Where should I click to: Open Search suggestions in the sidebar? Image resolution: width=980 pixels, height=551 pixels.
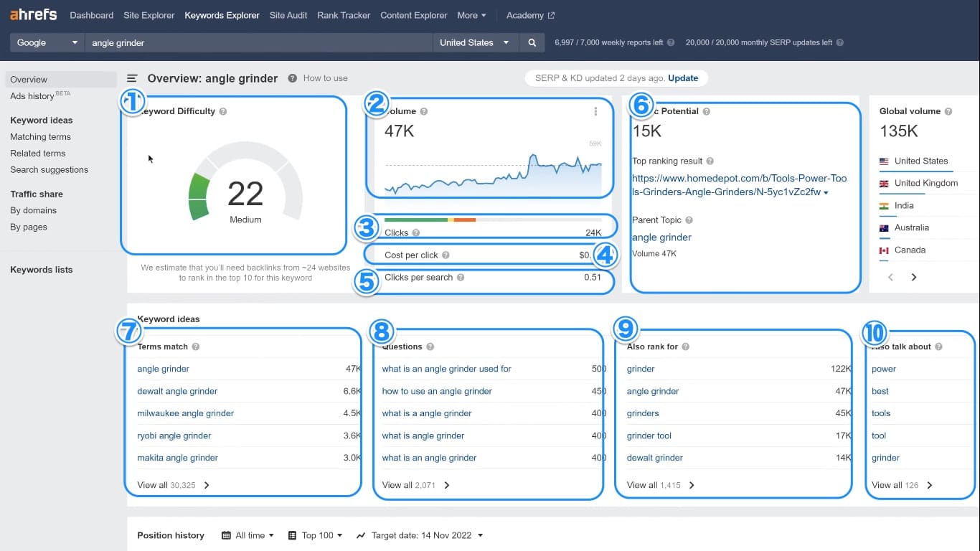pyautogui.click(x=49, y=169)
